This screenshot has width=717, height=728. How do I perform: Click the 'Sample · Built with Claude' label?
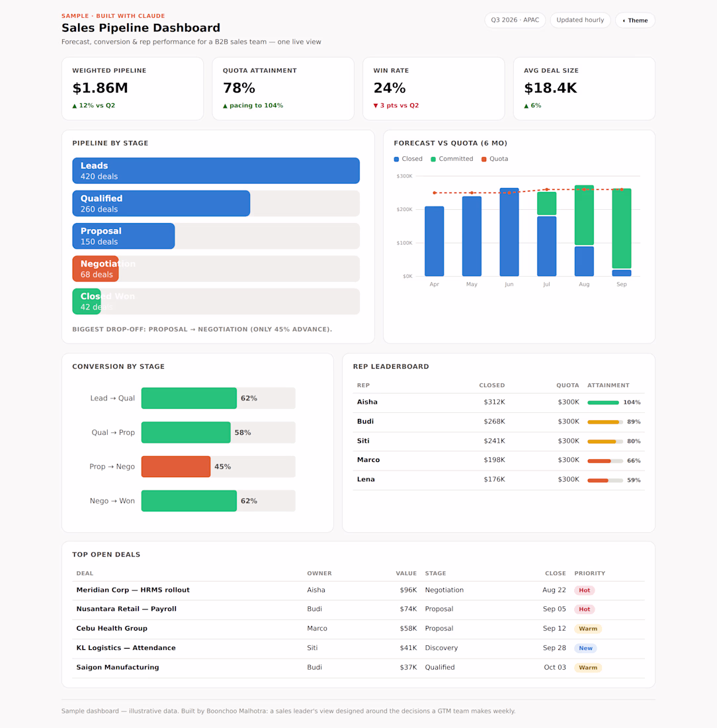pos(113,16)
